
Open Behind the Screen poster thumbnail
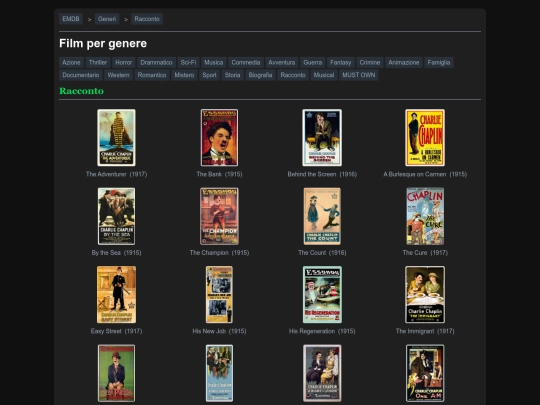pyautogui.click(x=322, y=138)
